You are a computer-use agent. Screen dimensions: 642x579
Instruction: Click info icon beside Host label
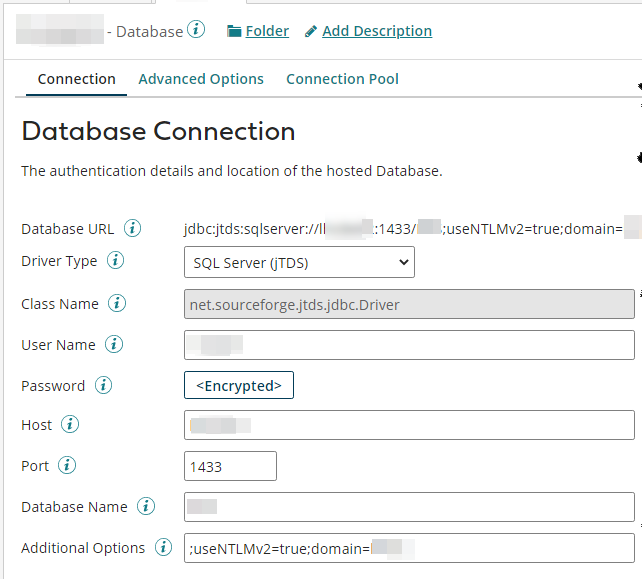(x=70, y=425)
